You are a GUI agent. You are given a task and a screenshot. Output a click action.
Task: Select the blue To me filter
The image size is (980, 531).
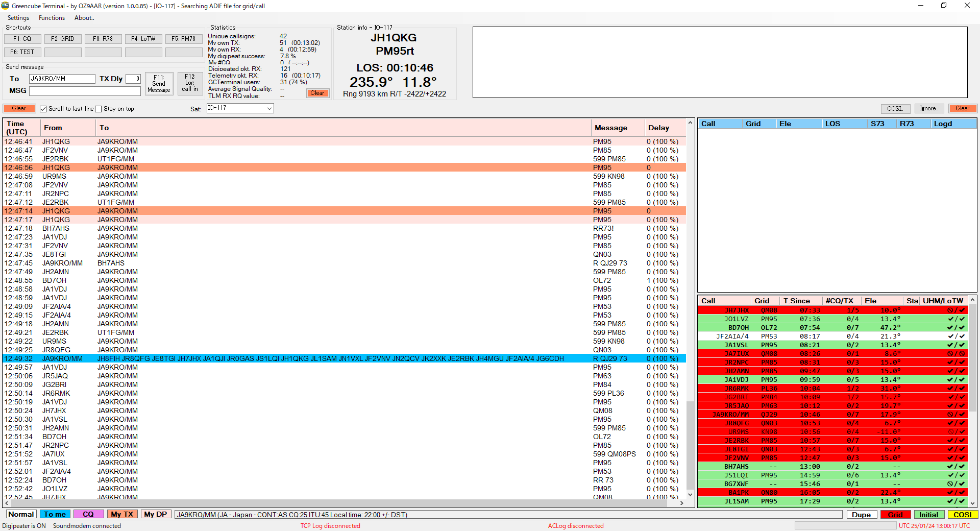55,514
